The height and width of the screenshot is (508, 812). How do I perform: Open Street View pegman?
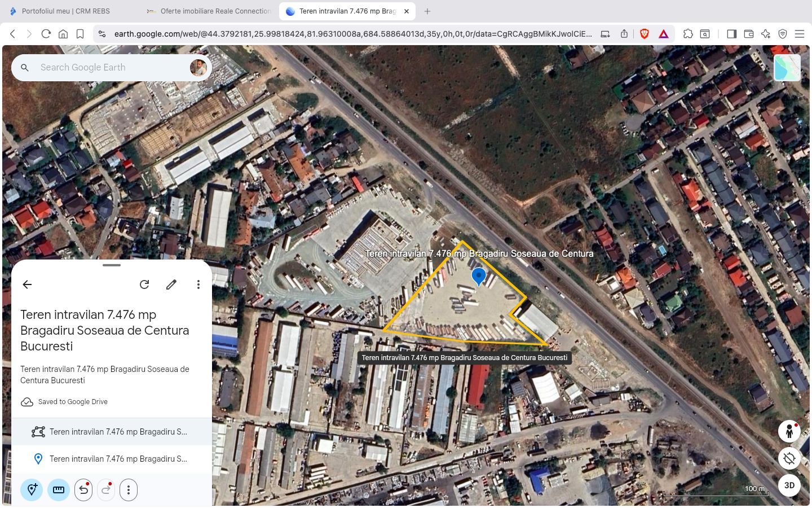click(x=789, y=432)
